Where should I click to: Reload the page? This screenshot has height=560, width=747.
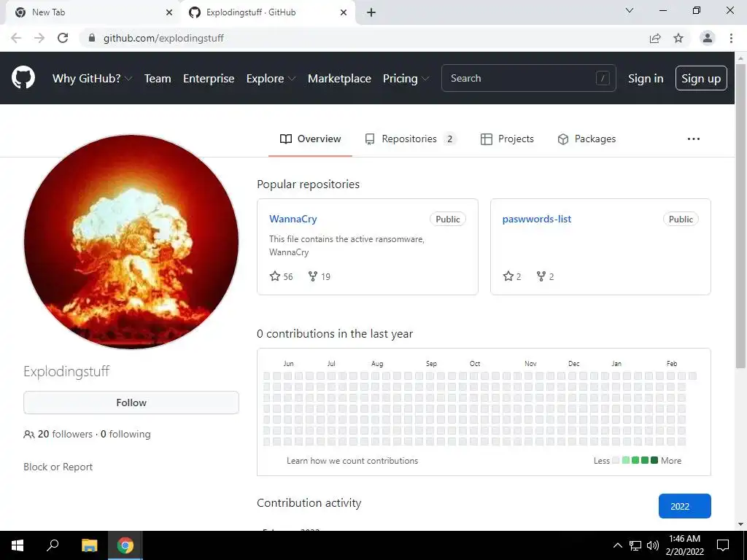pyautogui.click(x=63, y=38)
